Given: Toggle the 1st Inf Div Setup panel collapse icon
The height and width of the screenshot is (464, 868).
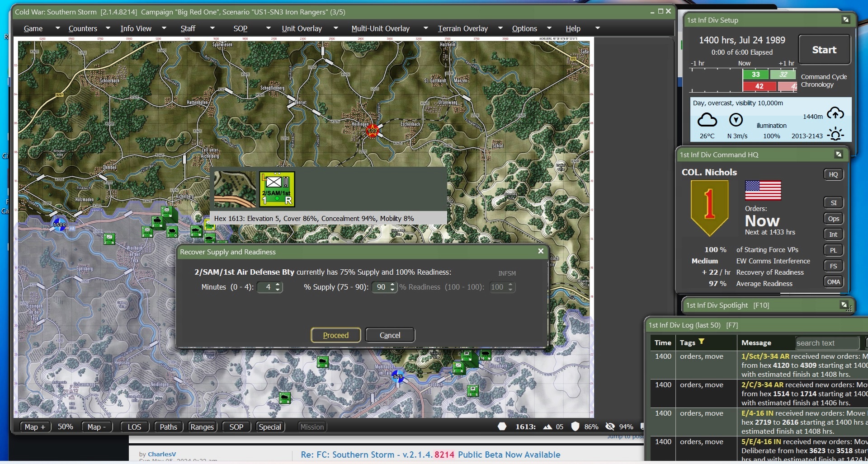Looking at the screenshot, I should [x=846, y=20].
